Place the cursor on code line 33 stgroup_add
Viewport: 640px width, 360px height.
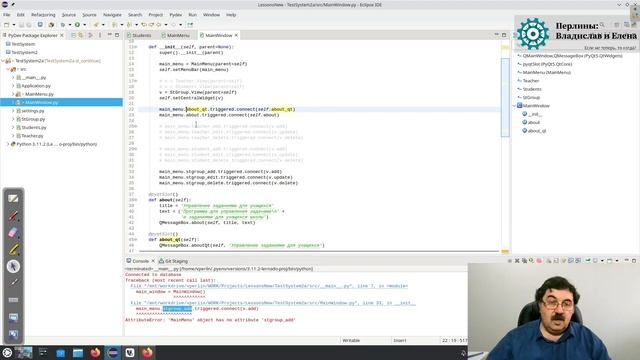tap(220, 172)
